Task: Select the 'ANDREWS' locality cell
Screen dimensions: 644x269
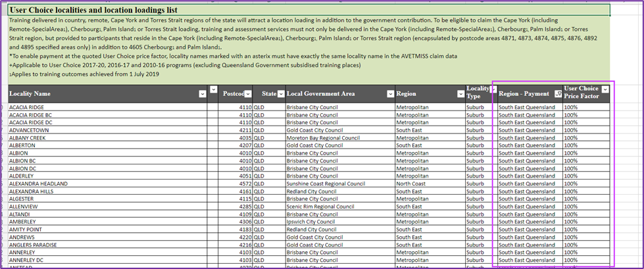Action: 108,237
